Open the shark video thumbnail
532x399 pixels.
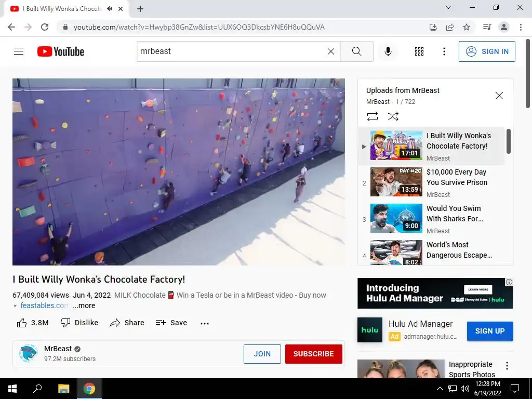396,218
